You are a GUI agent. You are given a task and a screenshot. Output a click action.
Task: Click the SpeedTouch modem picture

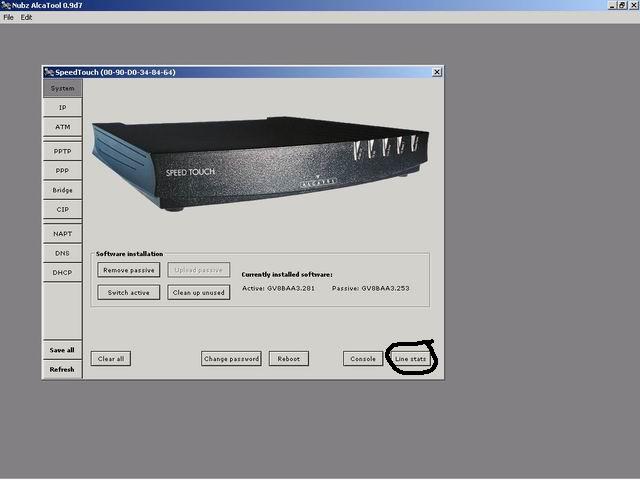(260, 162)
